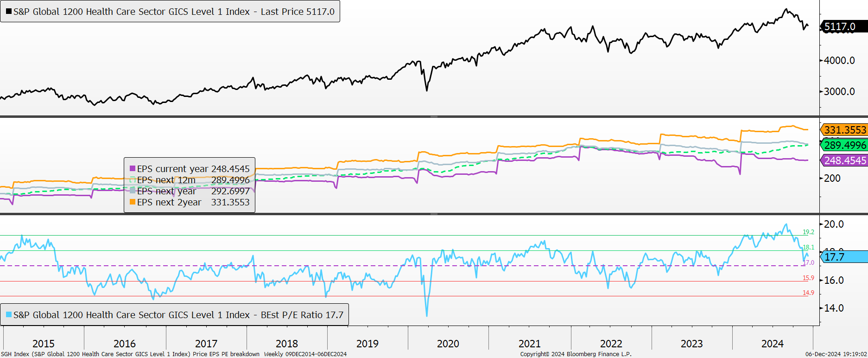This screenshot has width=868, height=358.
Task: Click the black 5117.0 price tag
Action: click(x=844, y=26)
